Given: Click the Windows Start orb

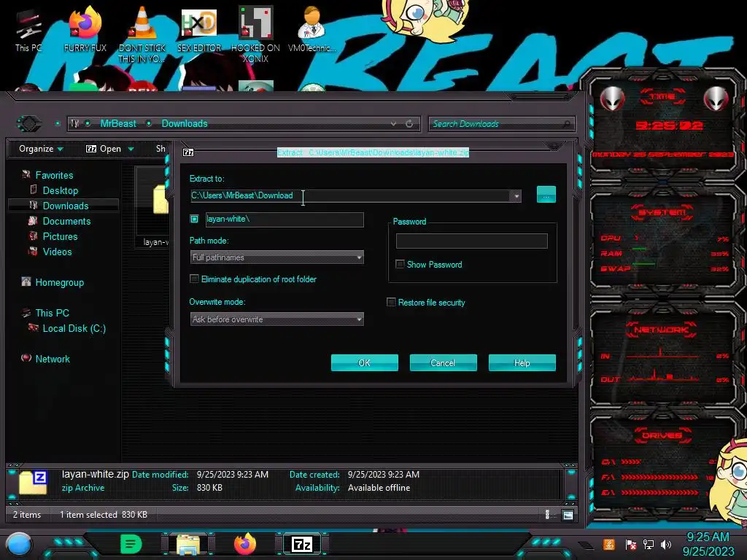Looking at the screenshot, I should [x=19, y=544].
